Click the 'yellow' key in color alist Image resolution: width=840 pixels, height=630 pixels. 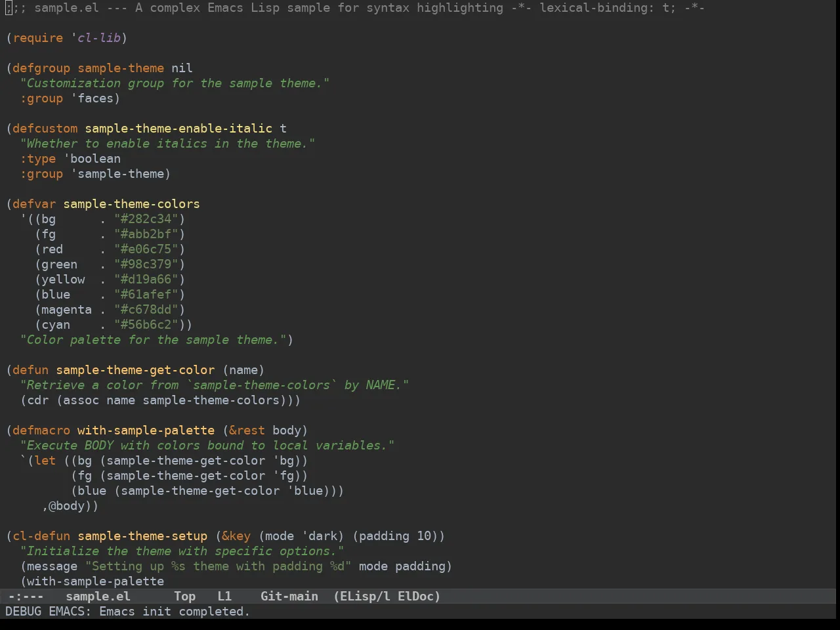tap(63, 280)
